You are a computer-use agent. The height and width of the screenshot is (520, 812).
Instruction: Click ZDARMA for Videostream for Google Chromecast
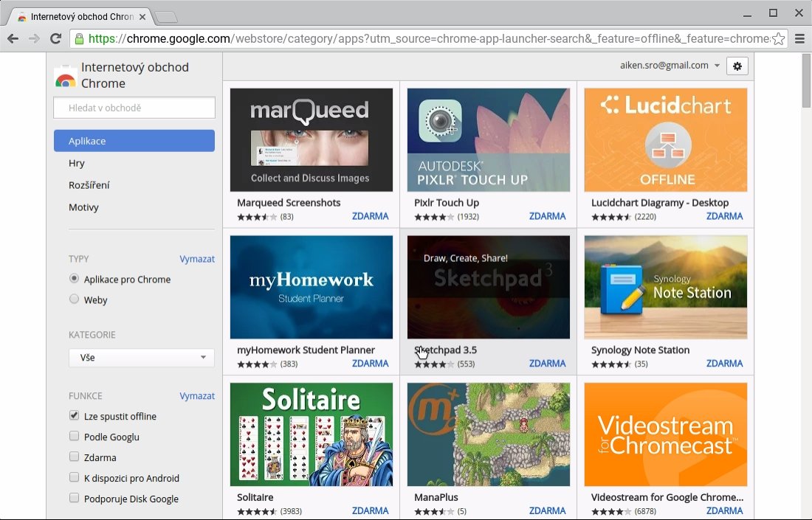(724, 510)
